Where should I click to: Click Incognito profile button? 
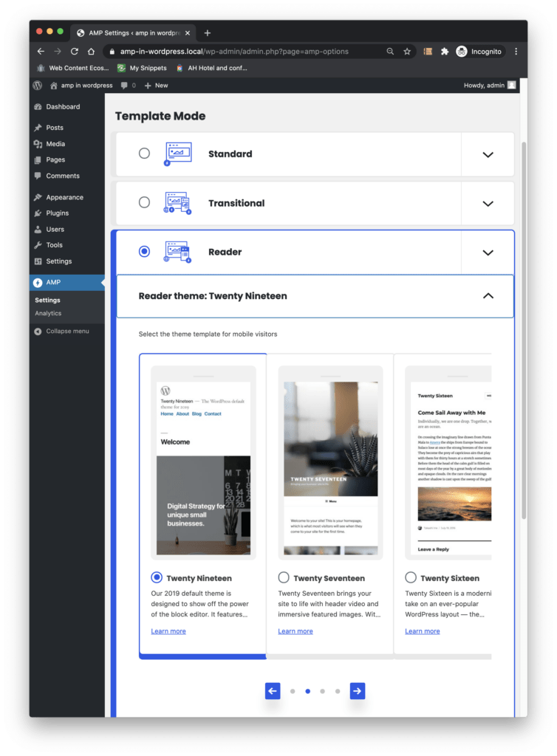[479, 52]
